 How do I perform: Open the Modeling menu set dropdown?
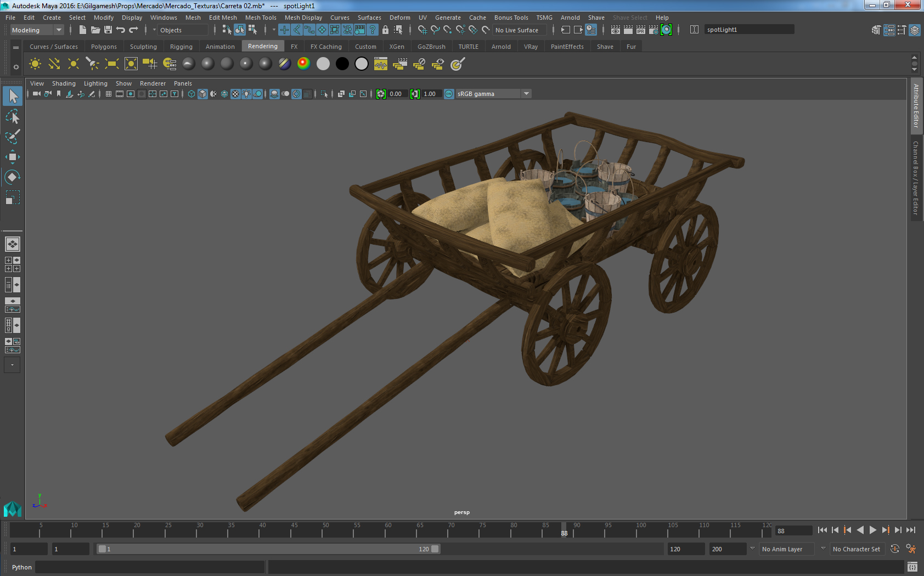[x=37, y=30]
